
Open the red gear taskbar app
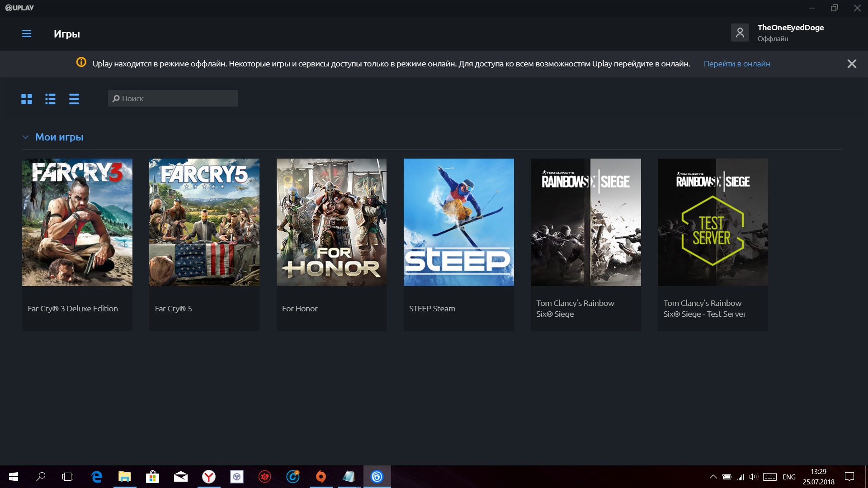pos(265,477)
